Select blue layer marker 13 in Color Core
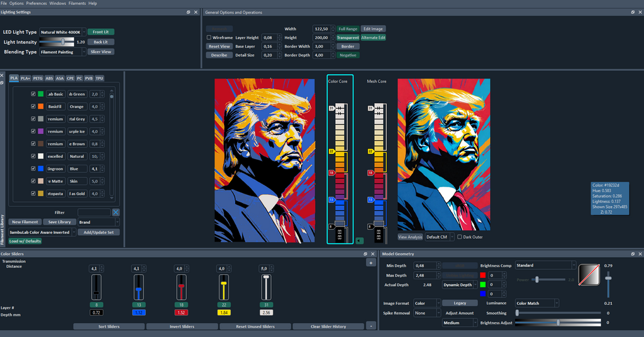Viewport: 644px width, 337px height. coord(331,199)
